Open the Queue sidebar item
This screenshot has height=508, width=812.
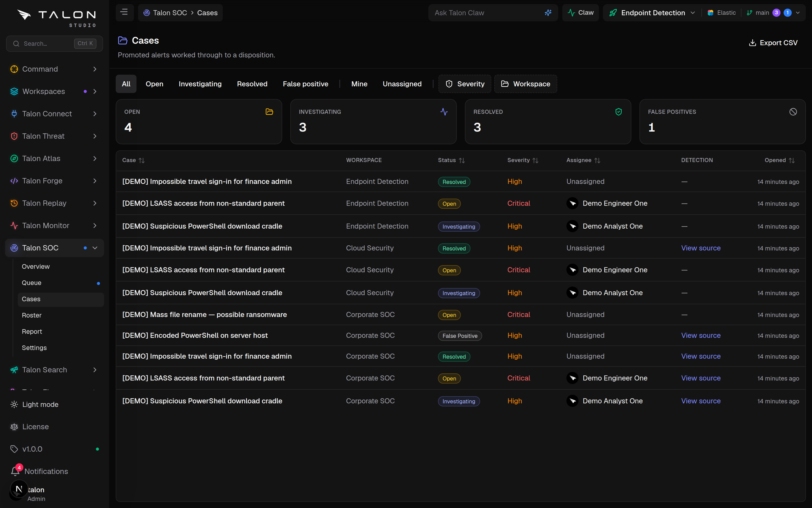tap(60, 282)
